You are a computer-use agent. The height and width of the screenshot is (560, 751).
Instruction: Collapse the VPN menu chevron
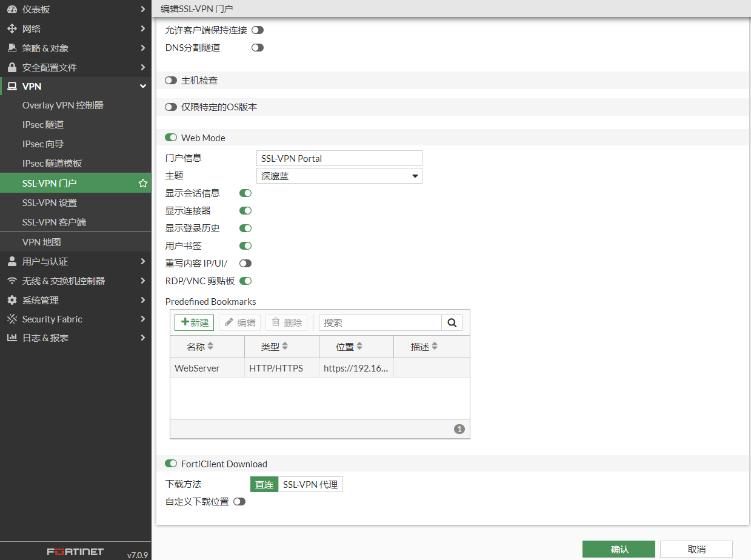click(143, 87)
